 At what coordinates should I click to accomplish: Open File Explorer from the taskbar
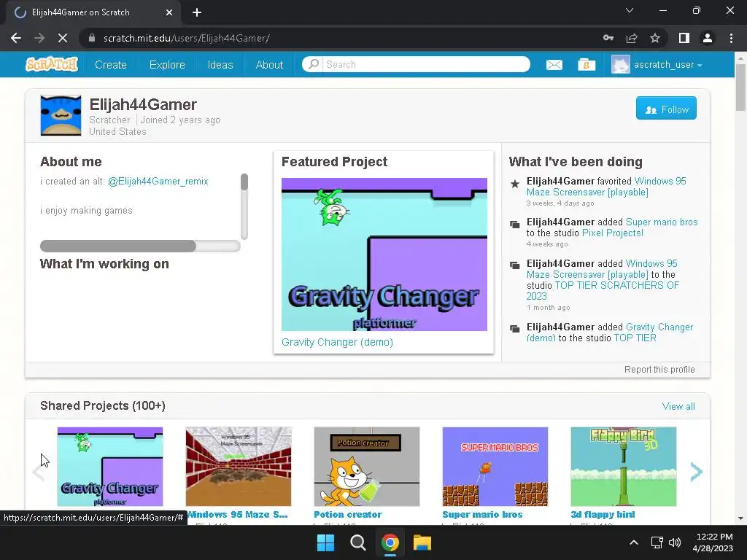(x=422, y=542)
